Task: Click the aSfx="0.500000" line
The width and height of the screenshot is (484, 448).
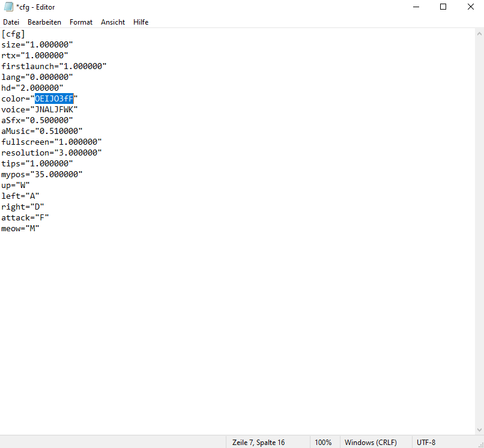Action: (37, 121)
